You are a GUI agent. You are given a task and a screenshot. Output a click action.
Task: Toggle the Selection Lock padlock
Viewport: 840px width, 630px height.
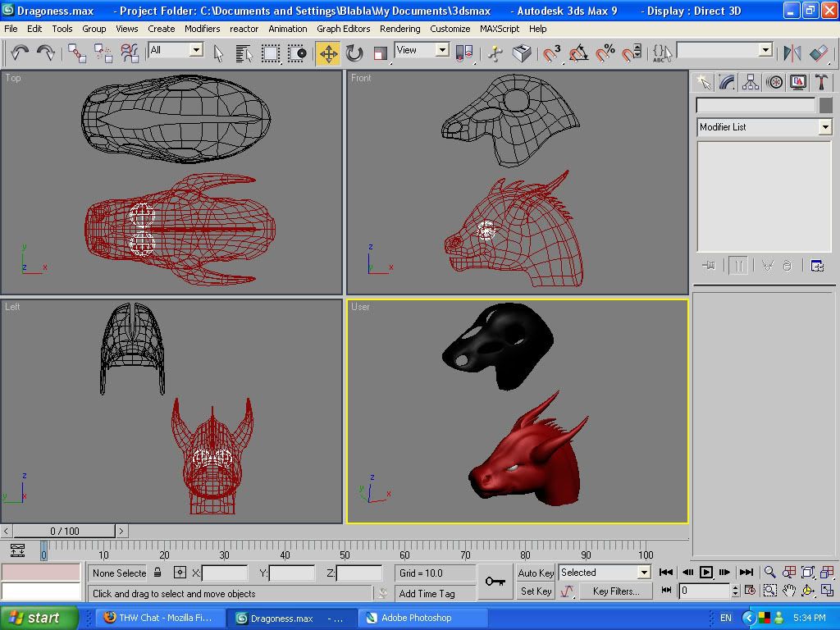tap(157, 573)
